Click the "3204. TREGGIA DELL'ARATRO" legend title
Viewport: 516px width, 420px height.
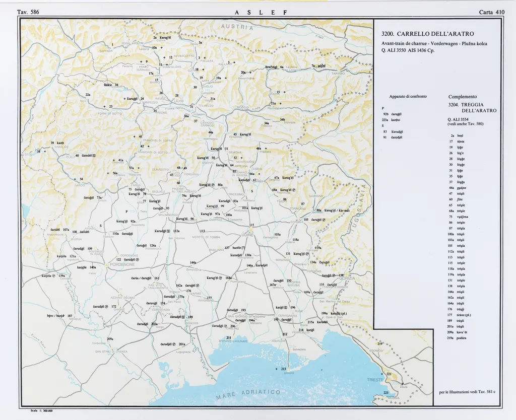pyautogui.click(x=472, y=107)
